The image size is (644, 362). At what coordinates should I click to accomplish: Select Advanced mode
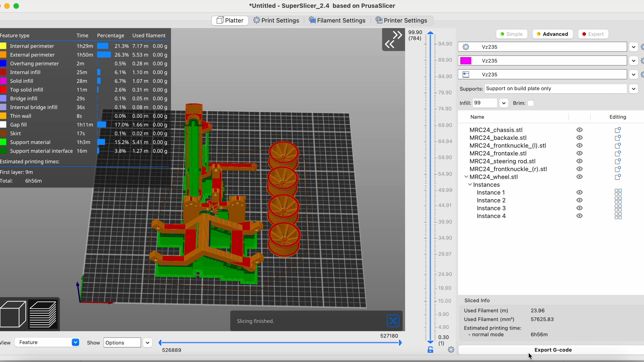pos(552,34)
